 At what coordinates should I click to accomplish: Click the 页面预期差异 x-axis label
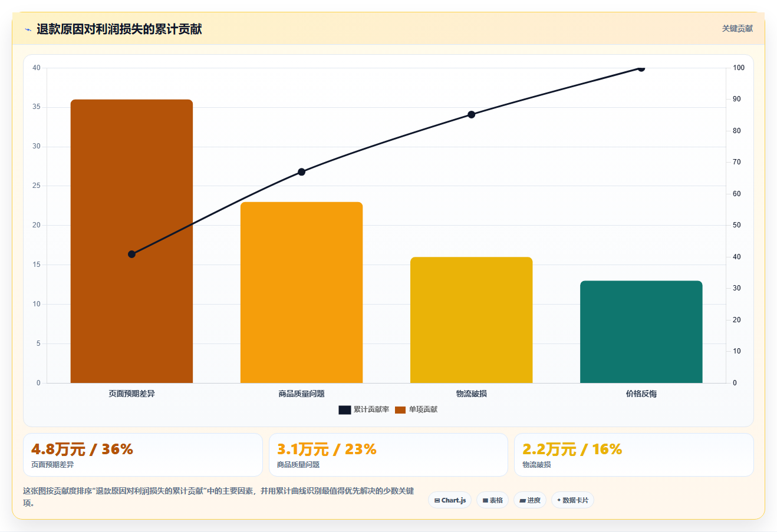coord(131,394)
